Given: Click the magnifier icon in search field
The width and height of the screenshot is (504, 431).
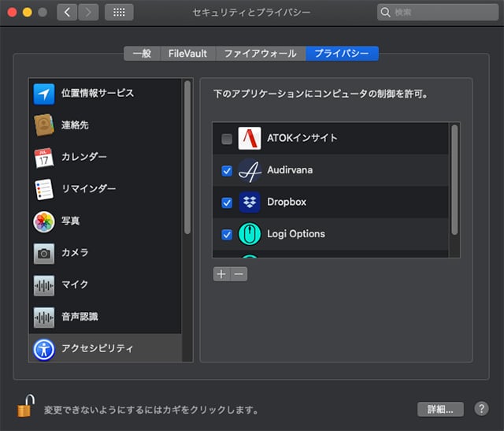Looking at the screenshot, I should [x=385, y=13].
